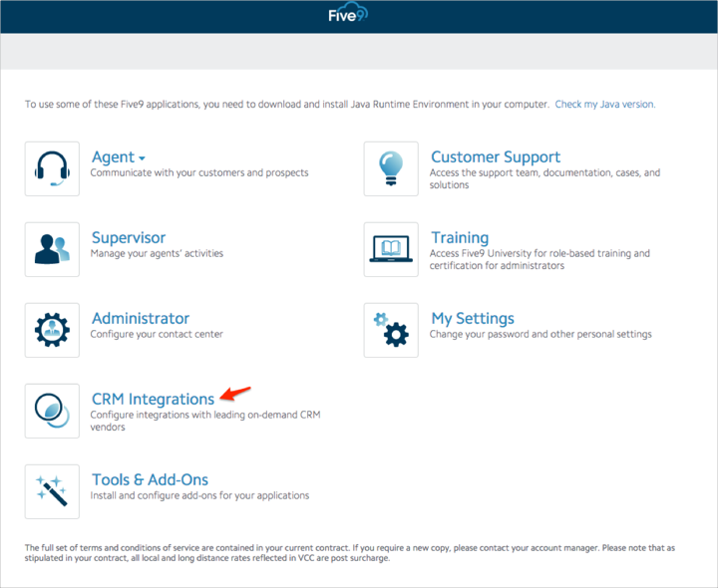Open the CRM Integrations link

(x=153, y=400)
